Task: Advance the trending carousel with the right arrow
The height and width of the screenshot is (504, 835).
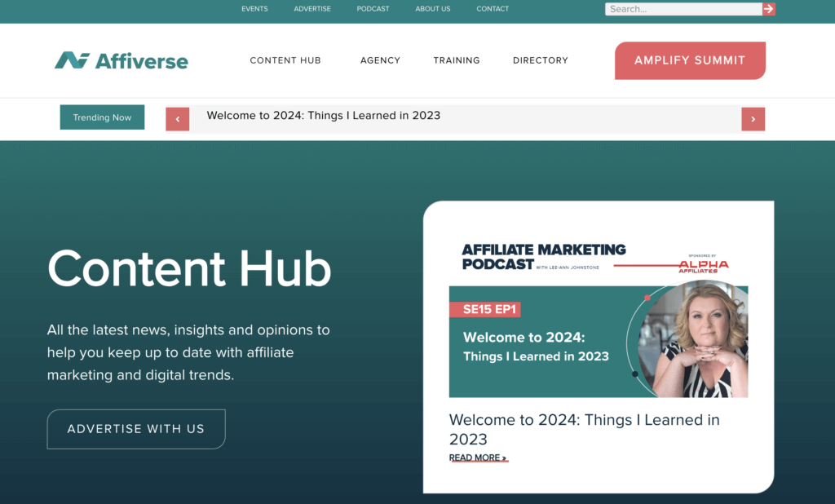Action: [753, 118]
